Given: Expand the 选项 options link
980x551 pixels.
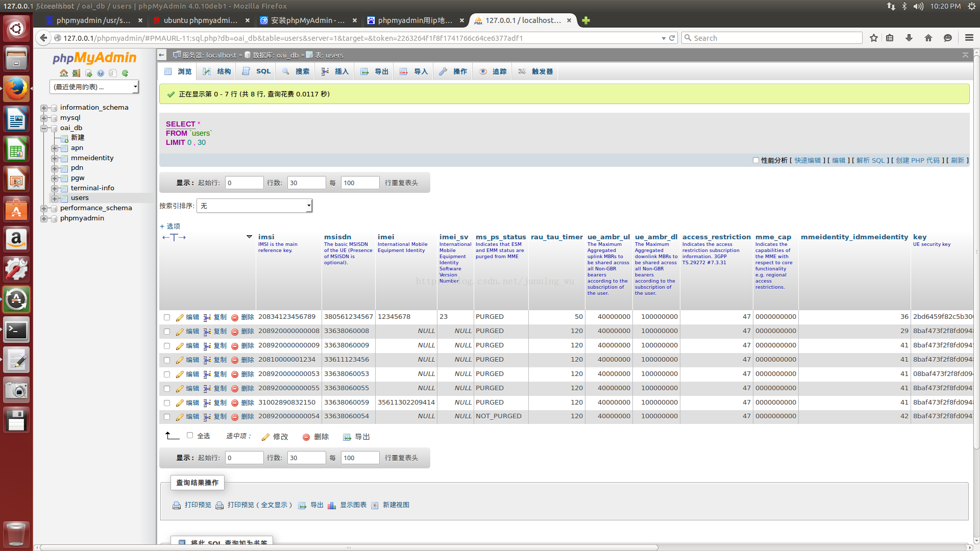Looking at the screenshot, I should 170,227.
